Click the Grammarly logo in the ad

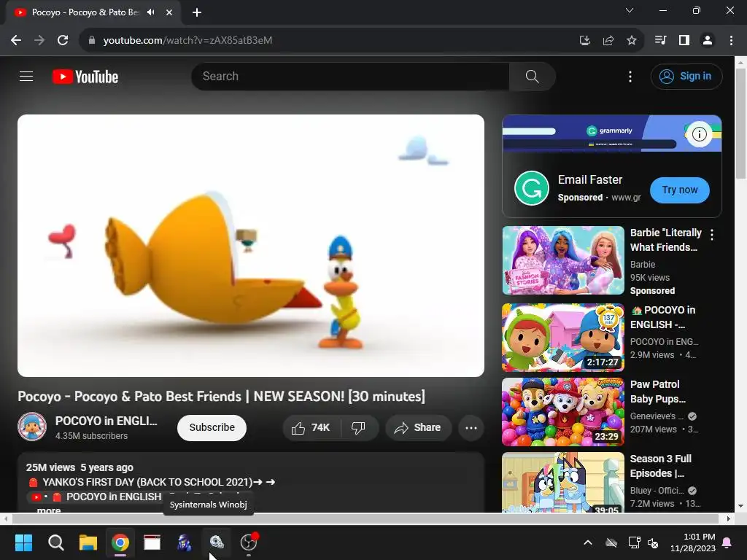(x=532, y=188)
